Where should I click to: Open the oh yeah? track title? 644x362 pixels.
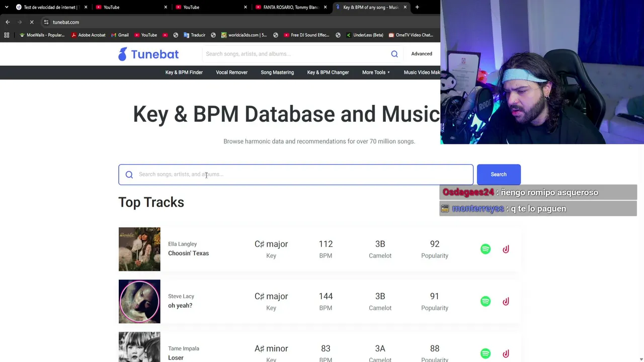[x=180, y=306]
